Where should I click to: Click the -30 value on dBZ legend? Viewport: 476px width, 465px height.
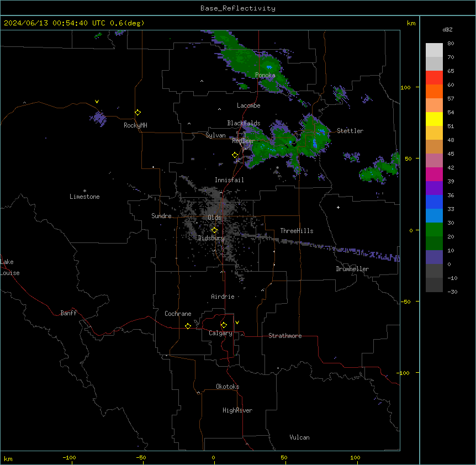453,292
